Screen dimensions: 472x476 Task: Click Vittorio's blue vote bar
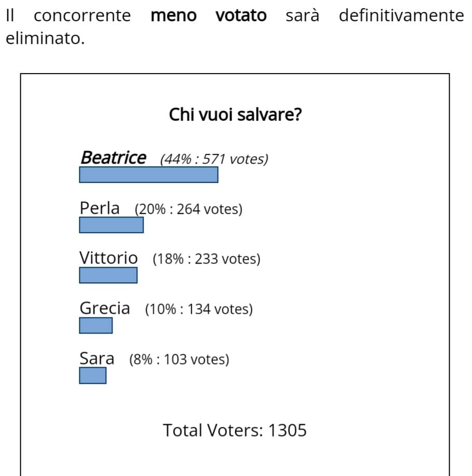pos(108,276)
